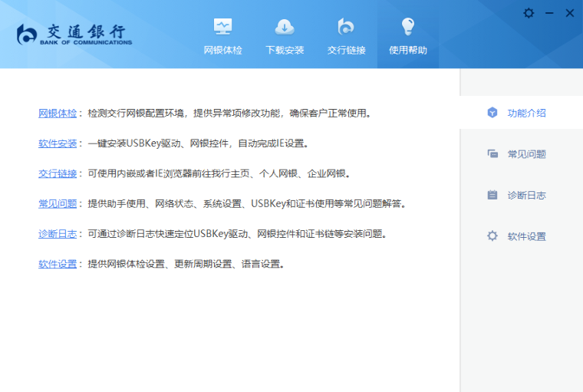Open the 网银体检 hyperlink in the content
This screenshot has height=392, width=583.
point(58,113)
